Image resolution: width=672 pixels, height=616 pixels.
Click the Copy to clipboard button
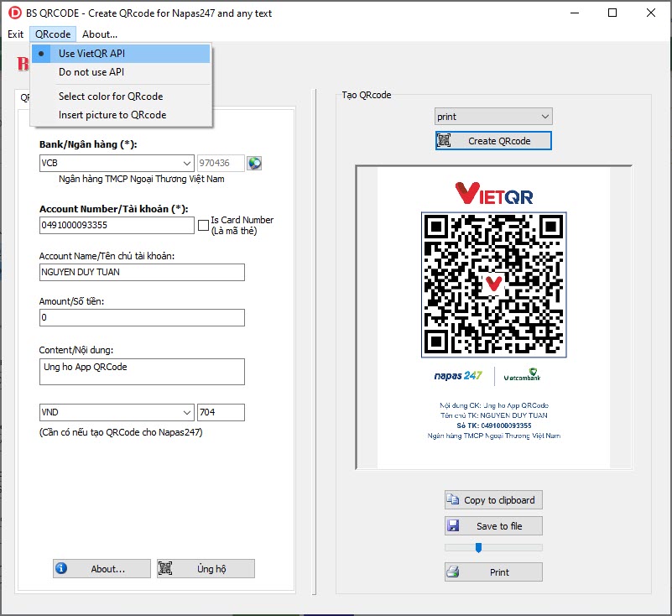click(x=493, y=500)
